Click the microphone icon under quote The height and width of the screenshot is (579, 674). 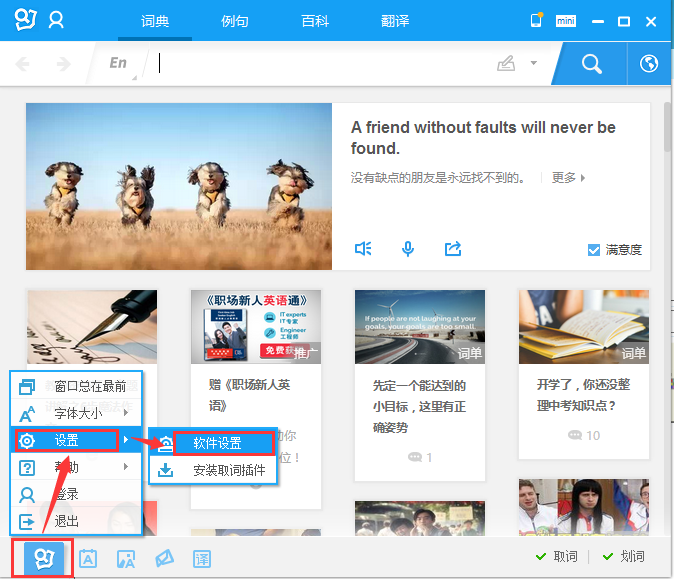coord(408,249)
